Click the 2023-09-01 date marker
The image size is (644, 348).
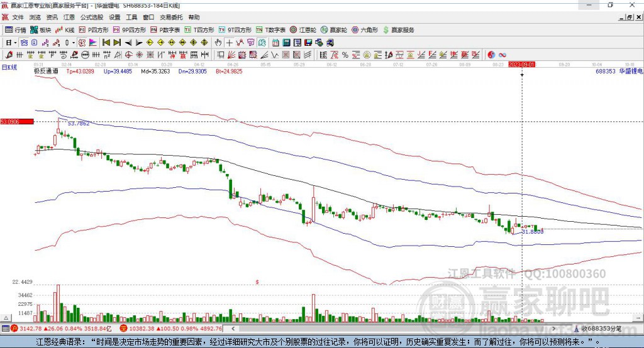521,65
